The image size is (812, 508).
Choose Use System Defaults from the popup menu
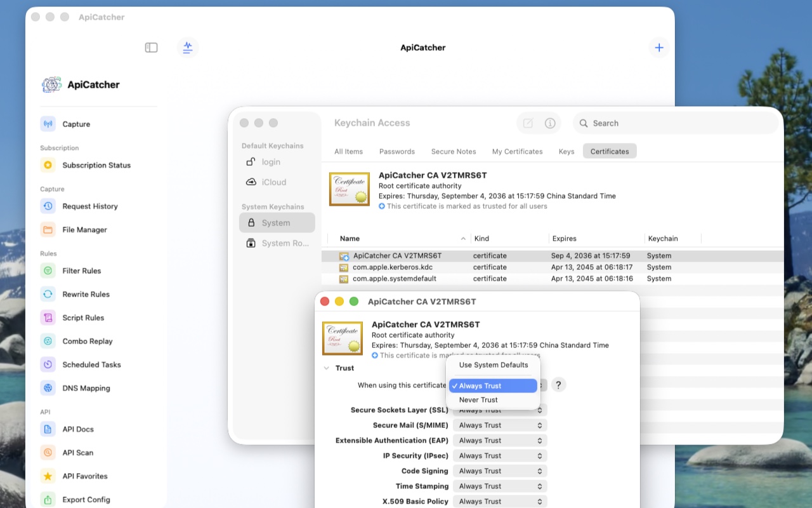(x=493, y=365)
